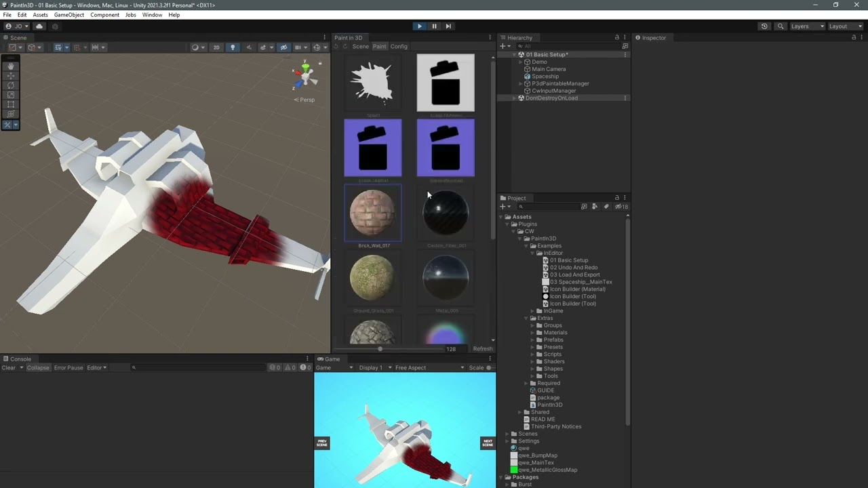Open the Undo History icon
The height and width of the screenshot is (488, 868).
[x=764, y=26]
